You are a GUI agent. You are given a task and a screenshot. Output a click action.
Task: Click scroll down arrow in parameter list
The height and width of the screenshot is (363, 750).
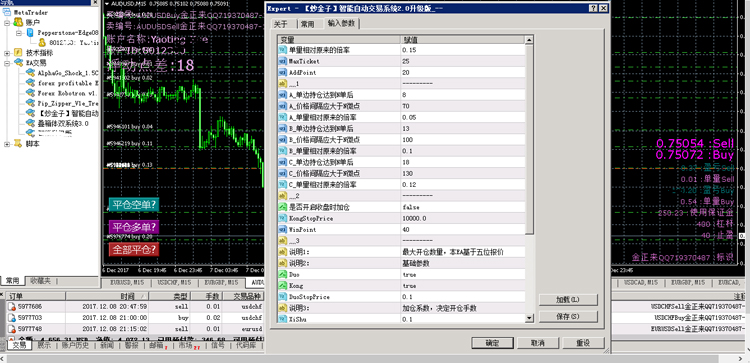click(529, 318)
